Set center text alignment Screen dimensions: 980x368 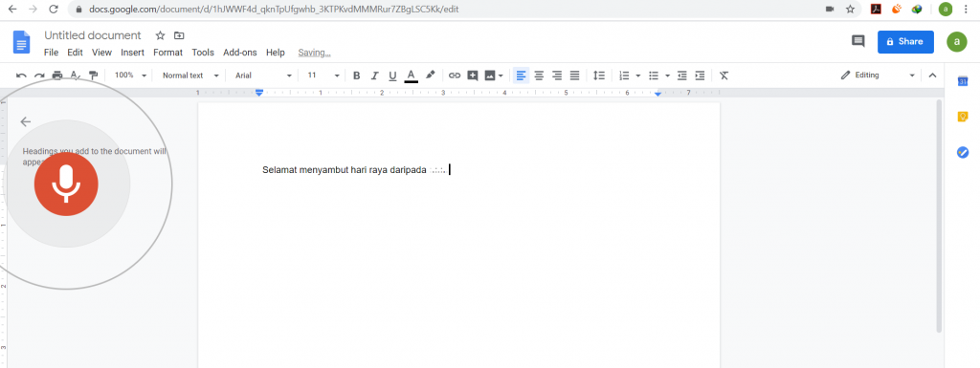click(x=539, y=76)
